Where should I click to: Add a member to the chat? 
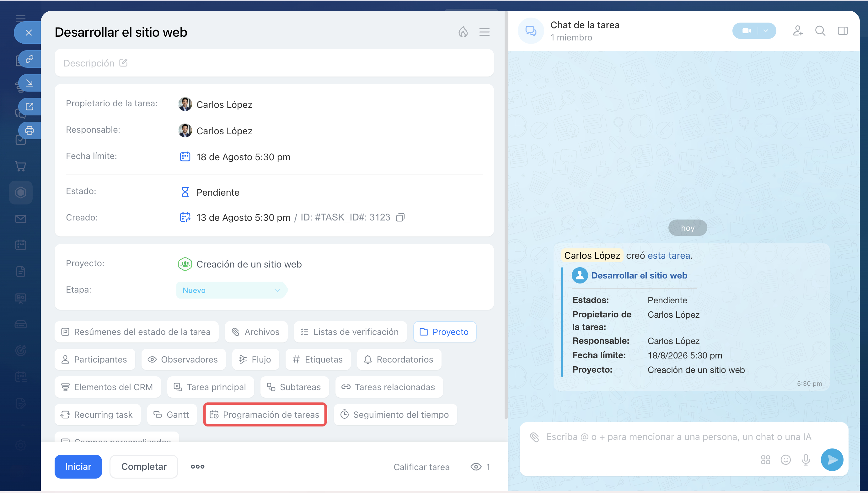[x=797, y=31]
